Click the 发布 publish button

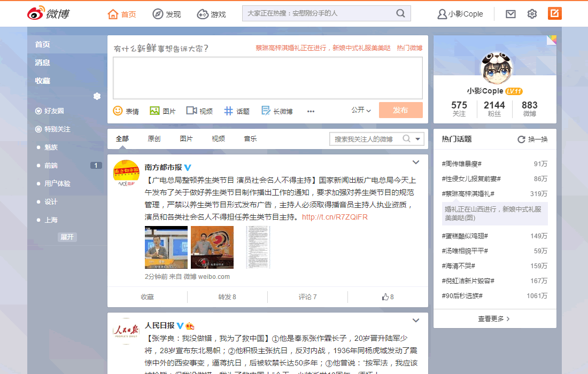coord(400,110)
